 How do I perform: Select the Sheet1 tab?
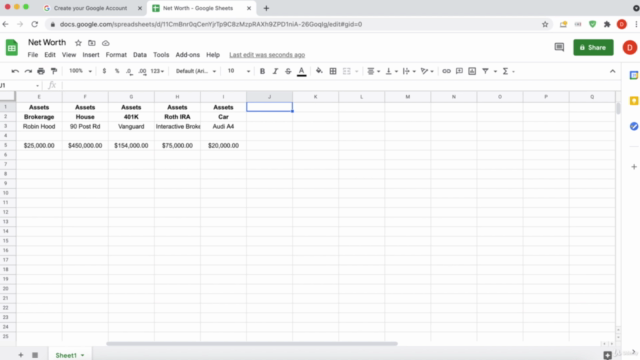[x=70, y=355]
